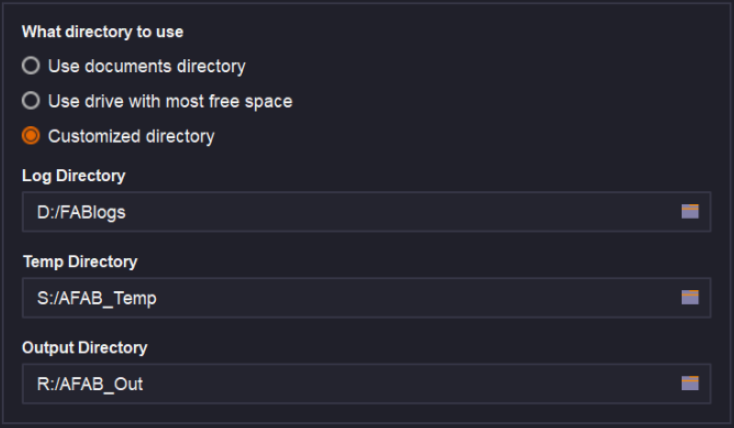Enable the Use drive with most free space radio button
This screenshot has height=428, width=734.
pos(31,101)
